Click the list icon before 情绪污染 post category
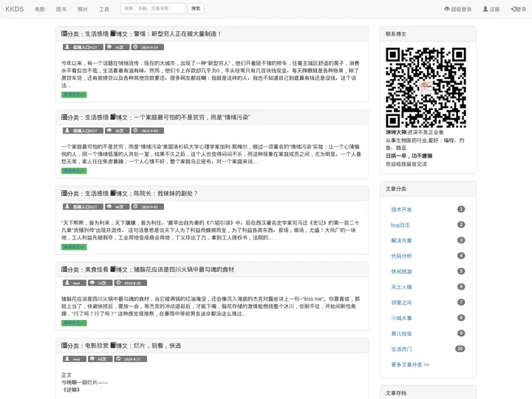The width and height of the screenshot is (532, 399). tap(64, 117)
